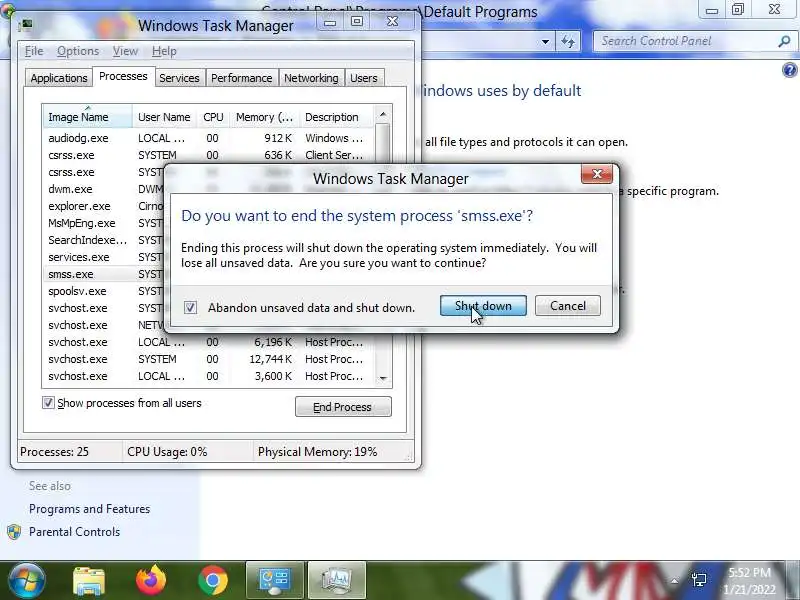Toggle Show processes from all users
Viewport: 800px width, 600px height.
(48, 403)
